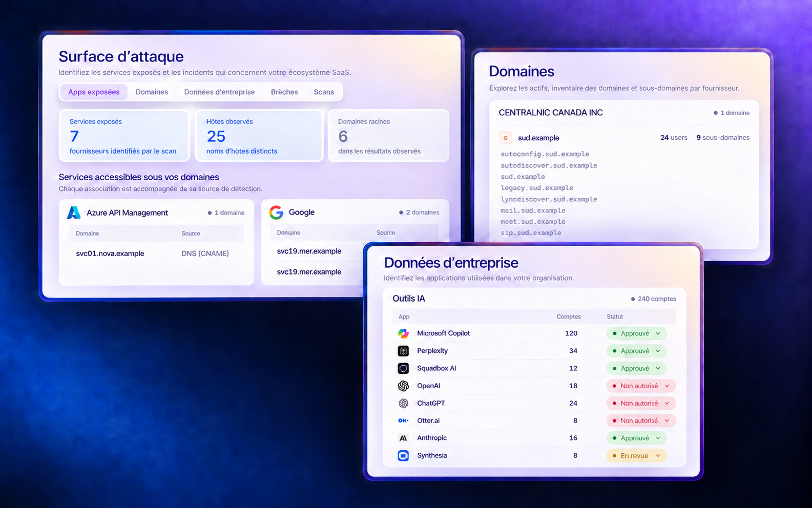Viewport: 812px width, 508px height.
Task: Click mail.sud.example subdomain
Action: (533, 210)
